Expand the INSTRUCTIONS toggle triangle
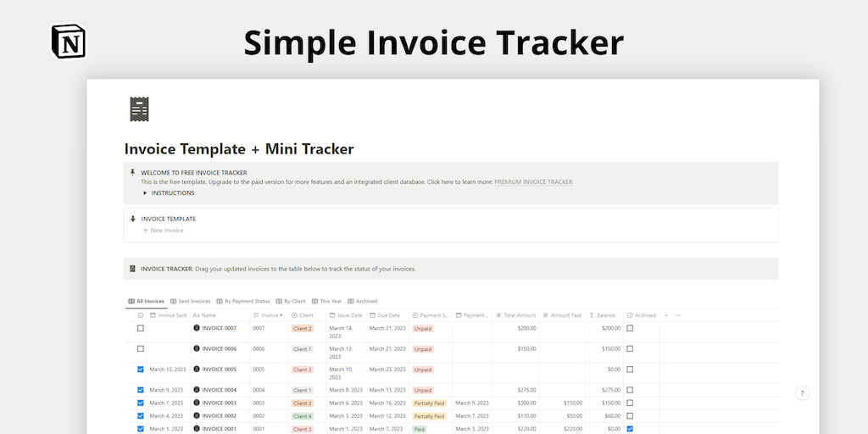The width and height of the screenshot is (868, 434). point(145,193)
